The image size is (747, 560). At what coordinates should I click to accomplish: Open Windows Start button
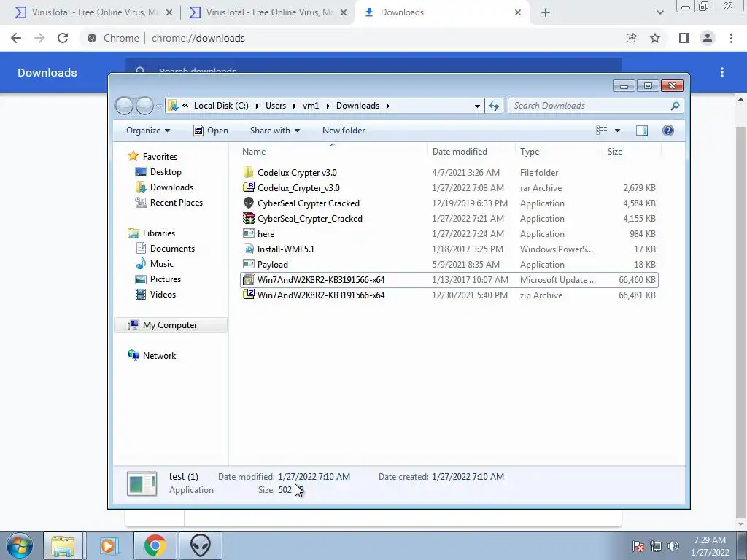pos(20,545)
